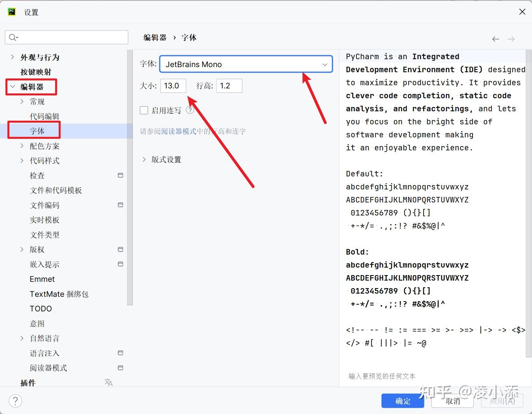
Task: Click the screen icon next to 阅读器模式
Action: point(121,367)
